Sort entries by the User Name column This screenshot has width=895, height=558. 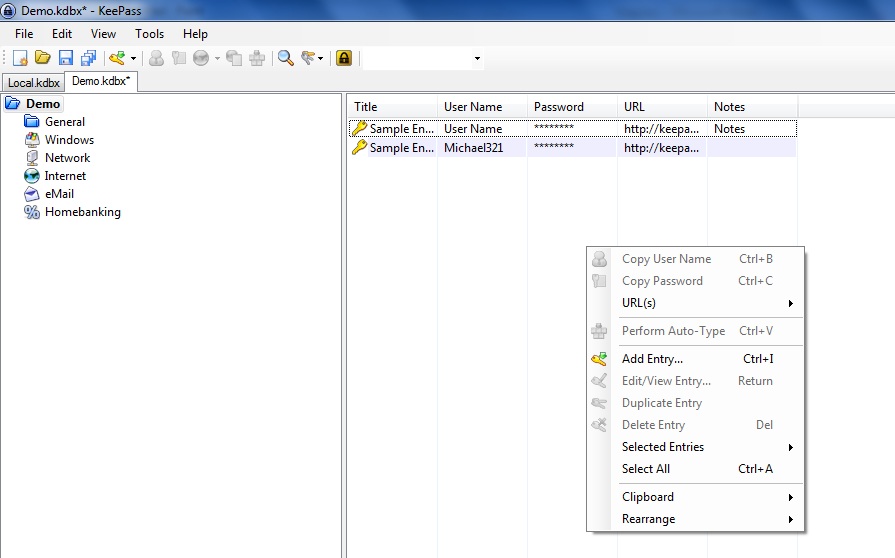pyautogui.click(x=482, y=107)
